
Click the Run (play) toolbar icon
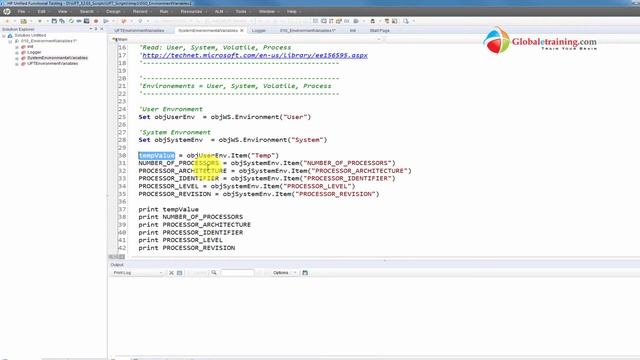pos(106,21)
